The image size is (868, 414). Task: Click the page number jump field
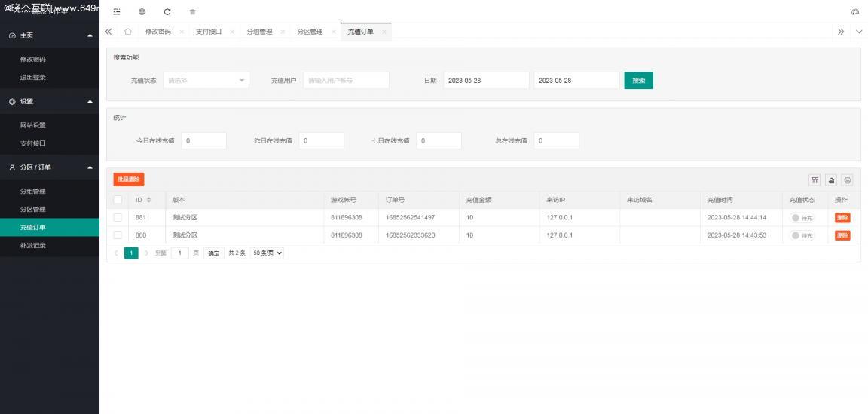[180, 253]
